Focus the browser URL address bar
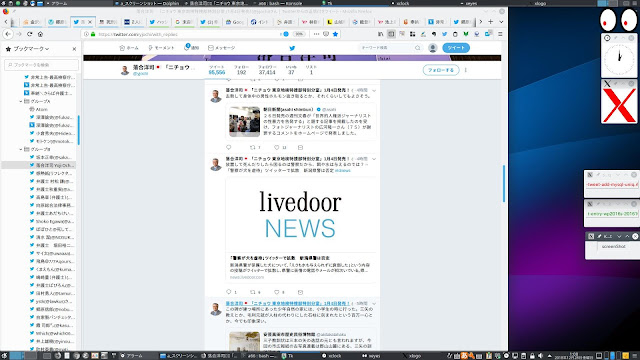Image resolution: width=640 pixels, height=360 pixels. point(188,34)
